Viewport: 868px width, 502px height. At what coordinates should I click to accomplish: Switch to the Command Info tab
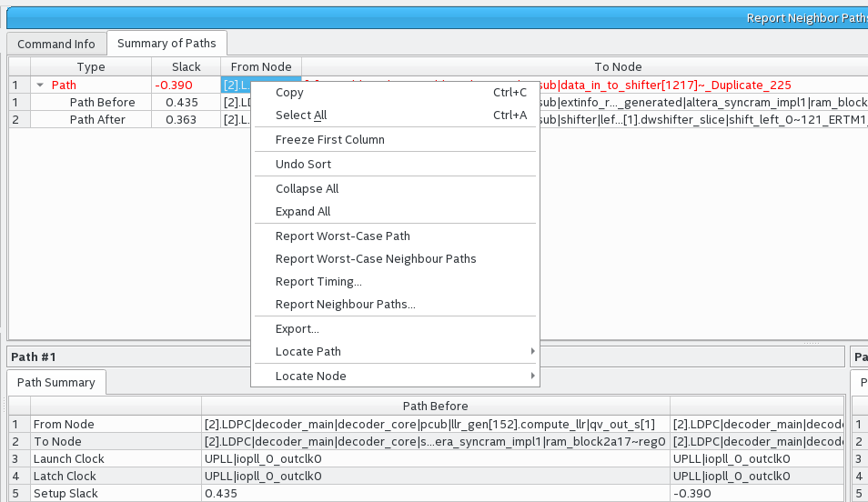point(56,44)
